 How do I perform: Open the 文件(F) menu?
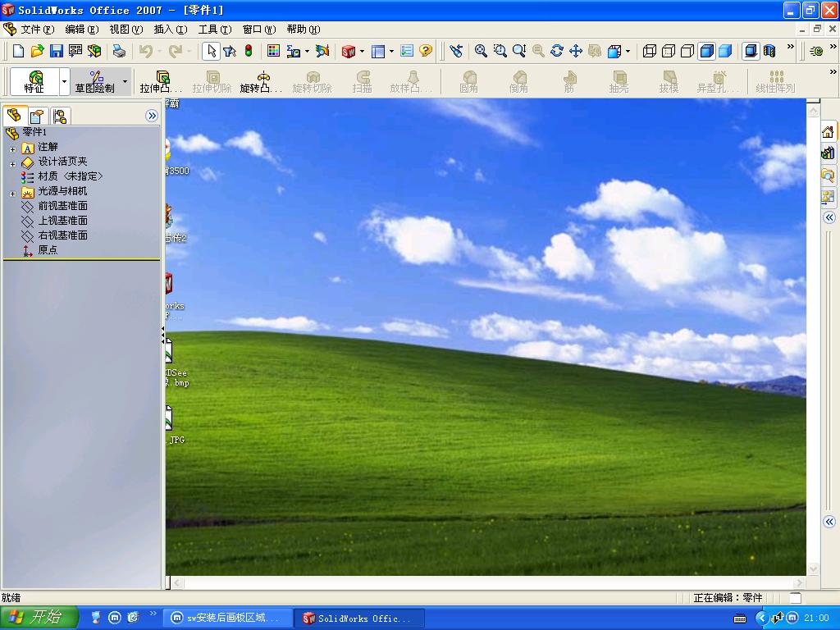point(37,30)
